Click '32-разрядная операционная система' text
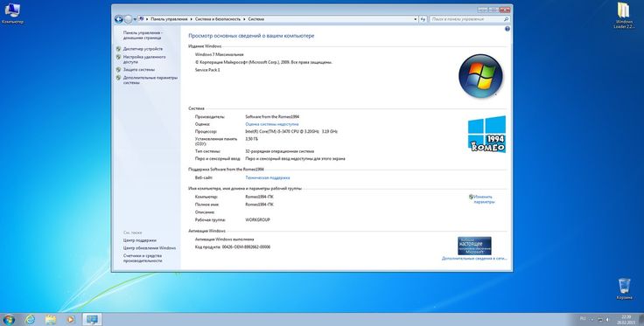Screen dimensions: 644x326 tap(279, 151)
